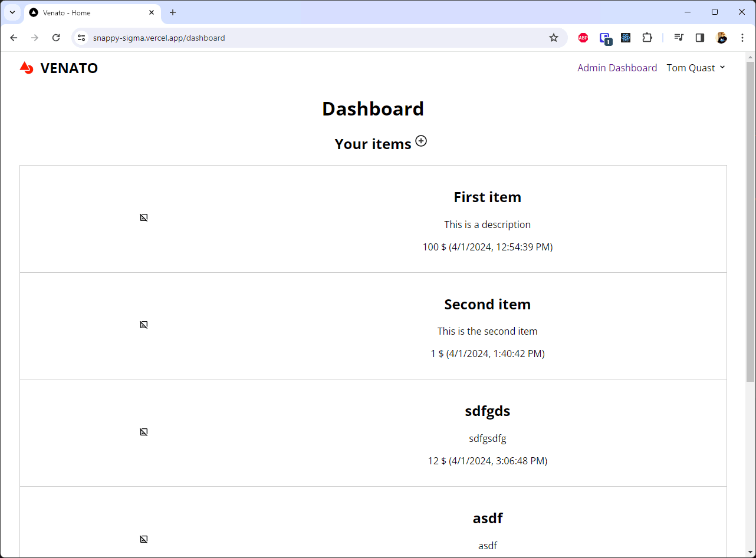Image resolution: width=756 pixels, height=558 pixels.
Task: Click 'This is a description' text
Action: pos(487,224)
